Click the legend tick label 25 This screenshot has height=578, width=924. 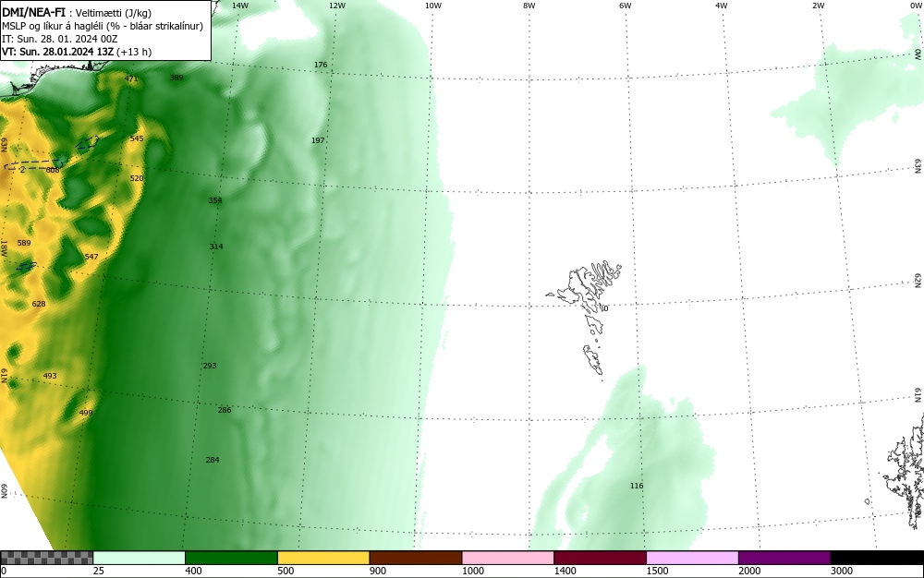pyautogui.click(x=99, y=571)
